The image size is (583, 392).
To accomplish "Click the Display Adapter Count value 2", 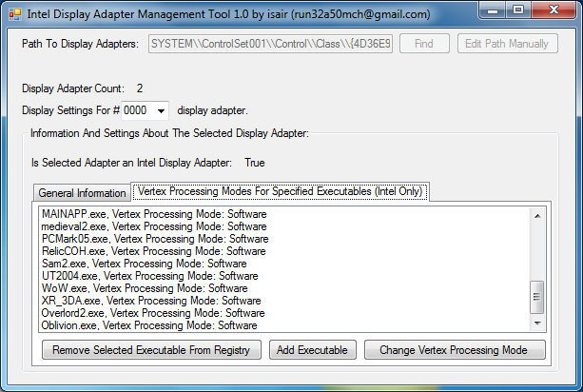I will pos(140,88).
